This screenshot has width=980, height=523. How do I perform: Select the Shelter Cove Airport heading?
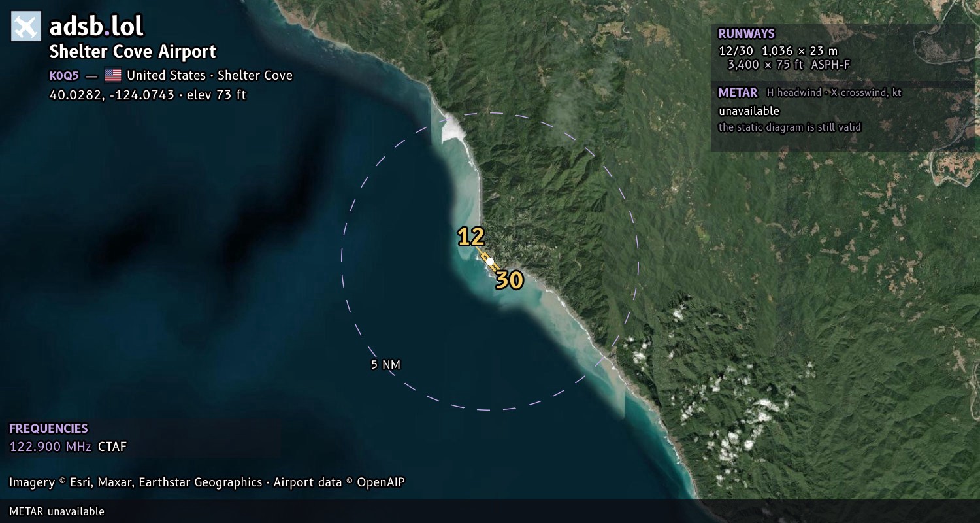tap(133, 52)
